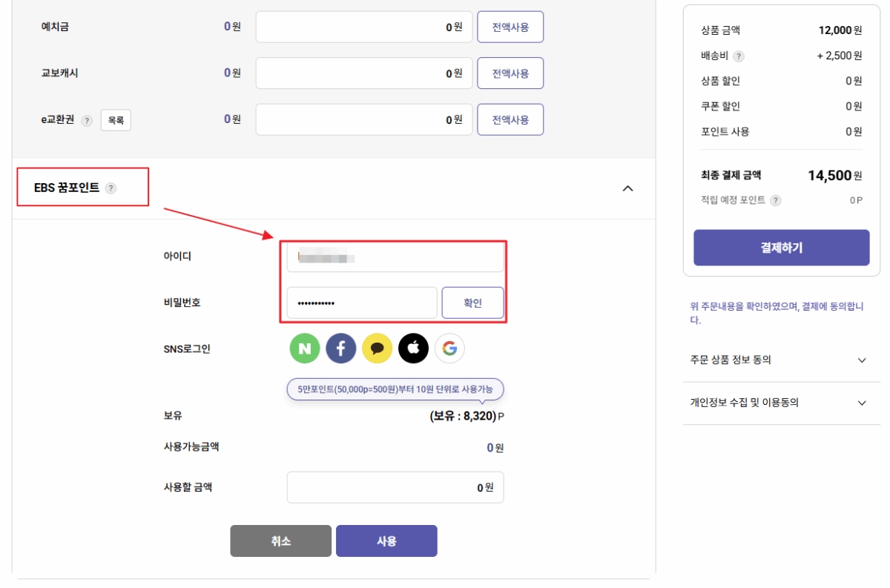Click 확인 next to the password field
Screen dimensions: 890x588
coord(472,302)
